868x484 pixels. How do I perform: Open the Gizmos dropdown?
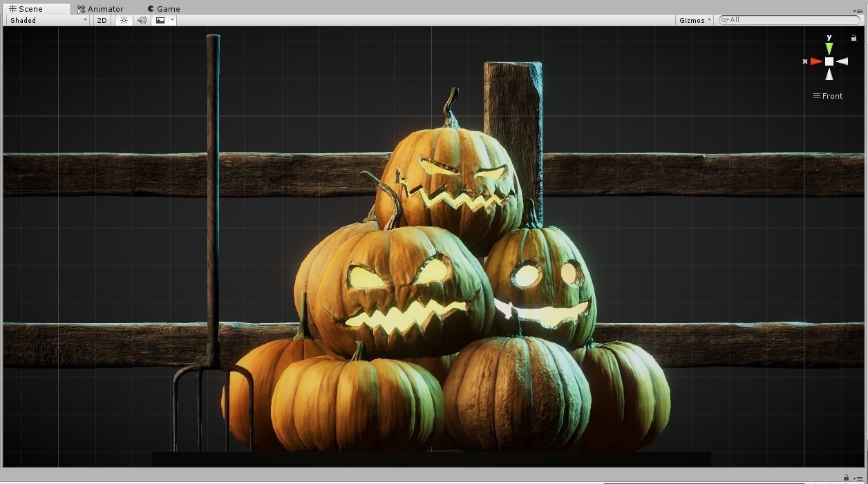(x=695, y=20)
